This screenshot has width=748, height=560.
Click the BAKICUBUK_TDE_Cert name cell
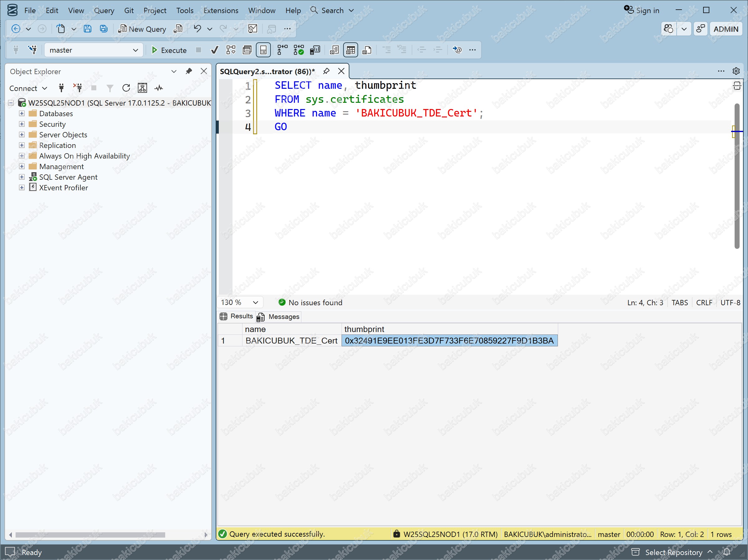click(291, 341)
